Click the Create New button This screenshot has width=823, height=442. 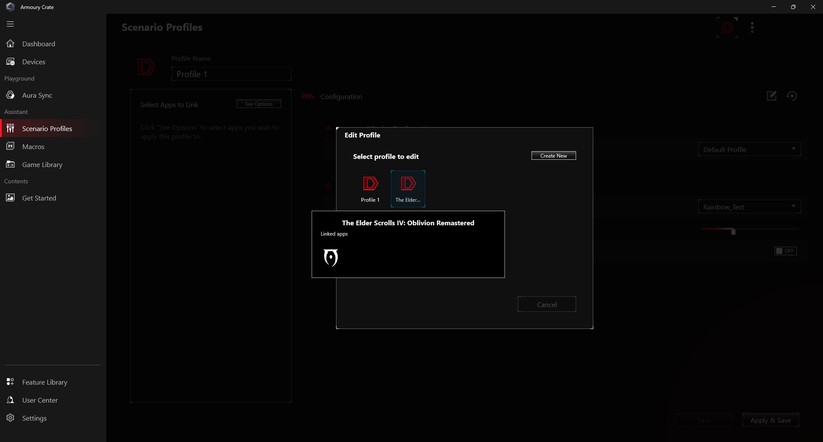(553, 156)
